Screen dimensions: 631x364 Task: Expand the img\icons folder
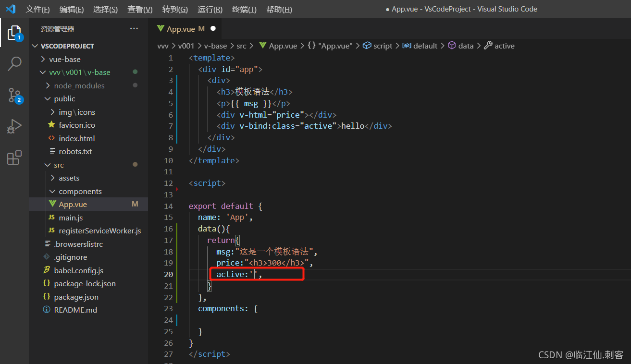tap(52, 112)
